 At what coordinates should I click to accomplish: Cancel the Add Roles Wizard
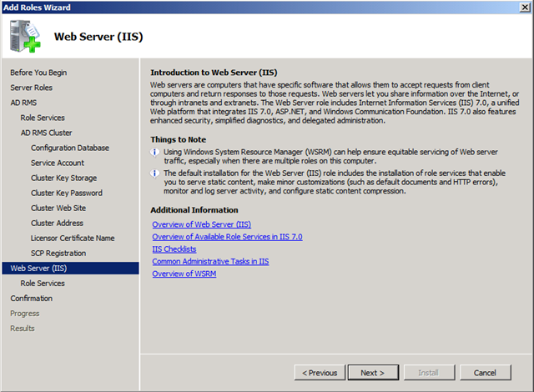pyautogui.click(x=486, y=373)
